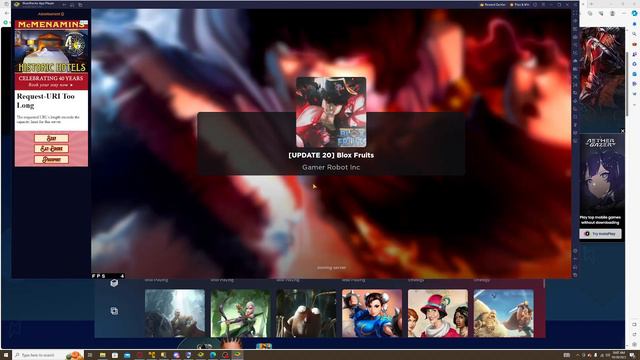Click the "Gamer Robot Inc" developer name
Viewport: 640px width, 360px height.
click(x=331, y=167)
